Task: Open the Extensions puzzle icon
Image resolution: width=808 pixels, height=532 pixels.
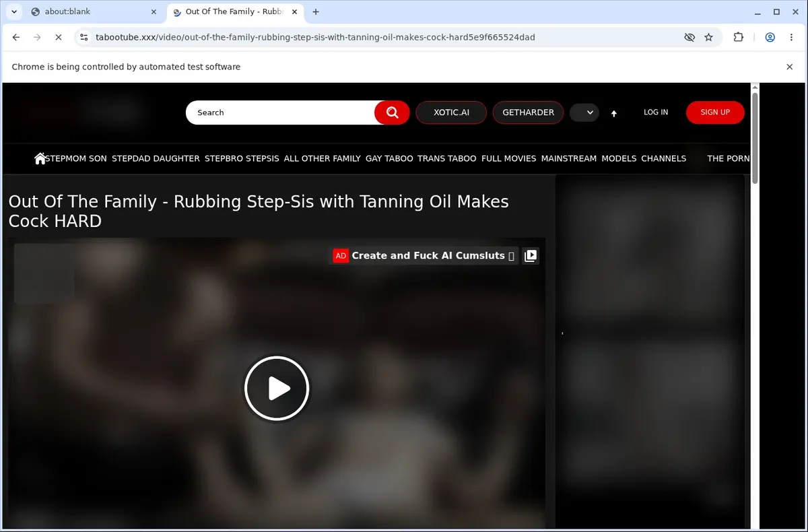Action: 739,38
